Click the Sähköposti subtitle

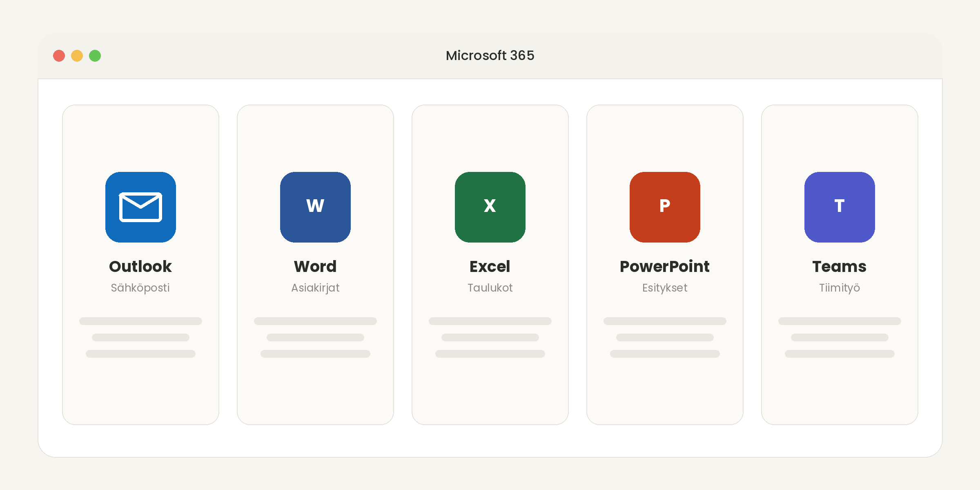click(140, 288)
